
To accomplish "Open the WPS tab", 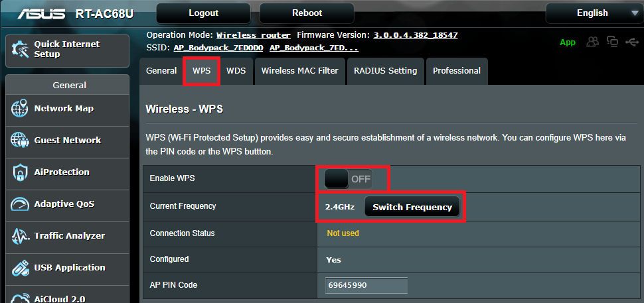I will 201,71.
